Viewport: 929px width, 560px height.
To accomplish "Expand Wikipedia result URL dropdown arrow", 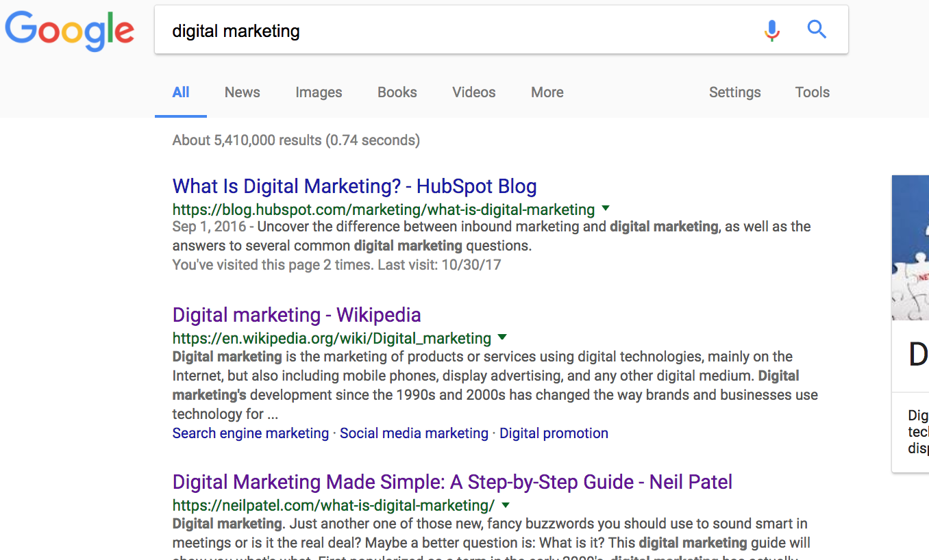I will [x=502, y=337].
